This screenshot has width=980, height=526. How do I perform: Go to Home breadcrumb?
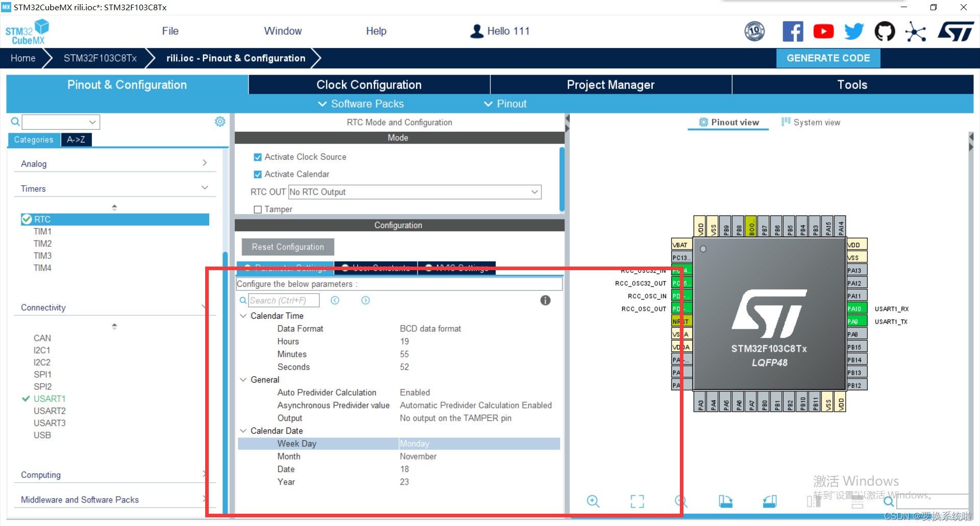[x=23, y=58]
